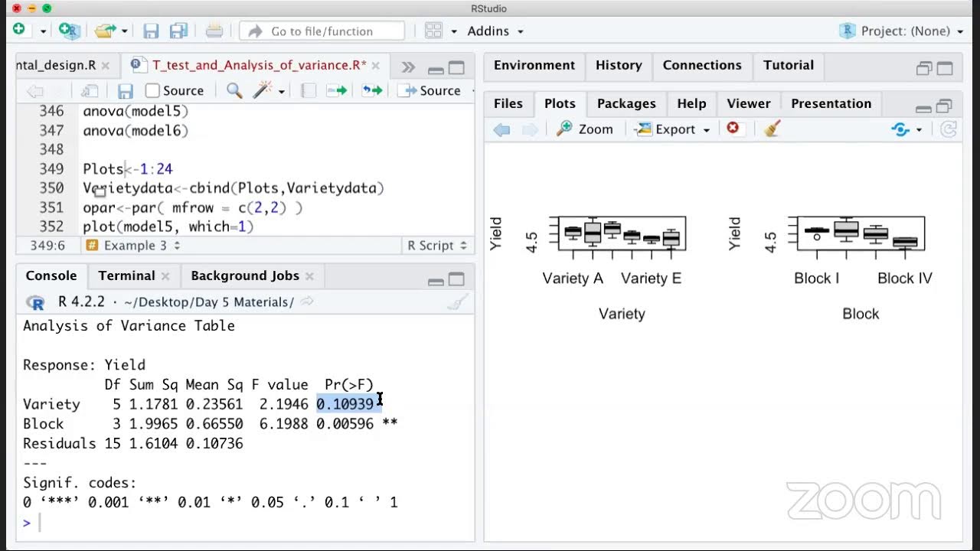This screenshot has width=980, height=551.
Task: Maximize the source editor pane
Action: (x=456, y=67)
